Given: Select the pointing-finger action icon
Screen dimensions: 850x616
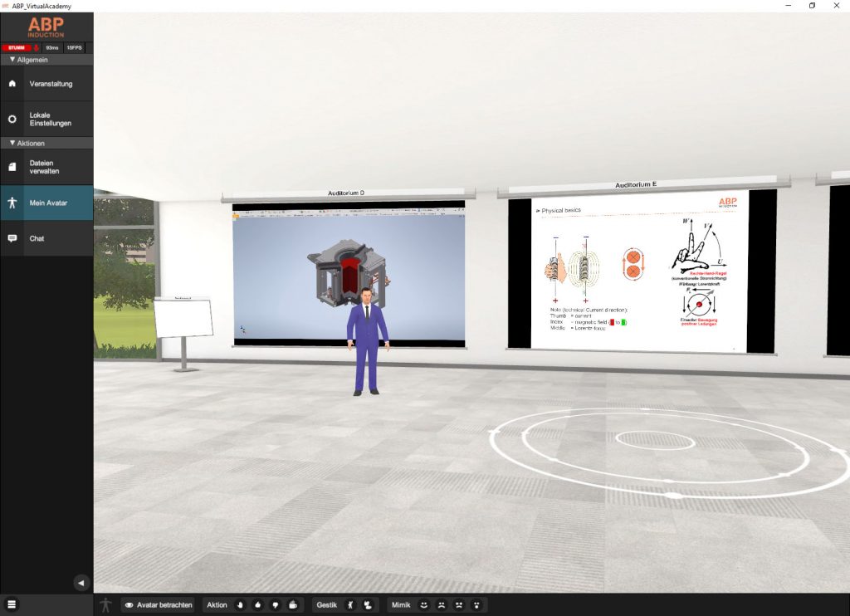Looking at the screenshot, I should pos(239,605).
